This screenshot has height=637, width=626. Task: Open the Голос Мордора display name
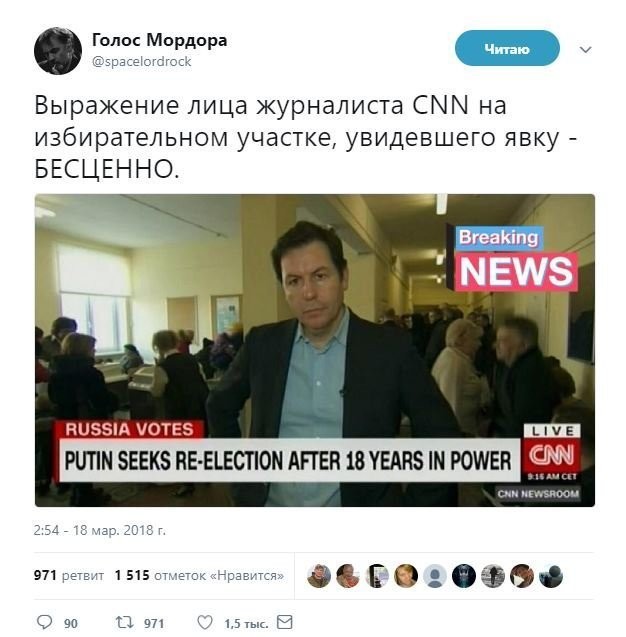point(159,40)
